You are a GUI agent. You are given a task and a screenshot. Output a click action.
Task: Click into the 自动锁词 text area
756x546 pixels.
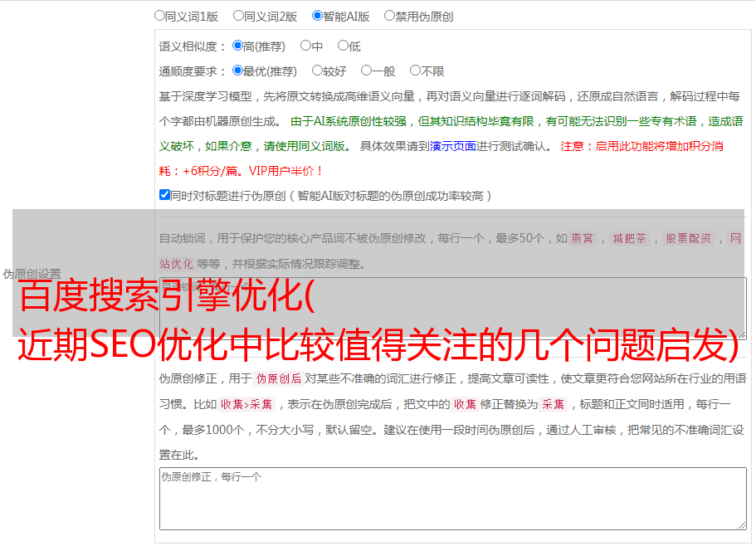[453, 309]
